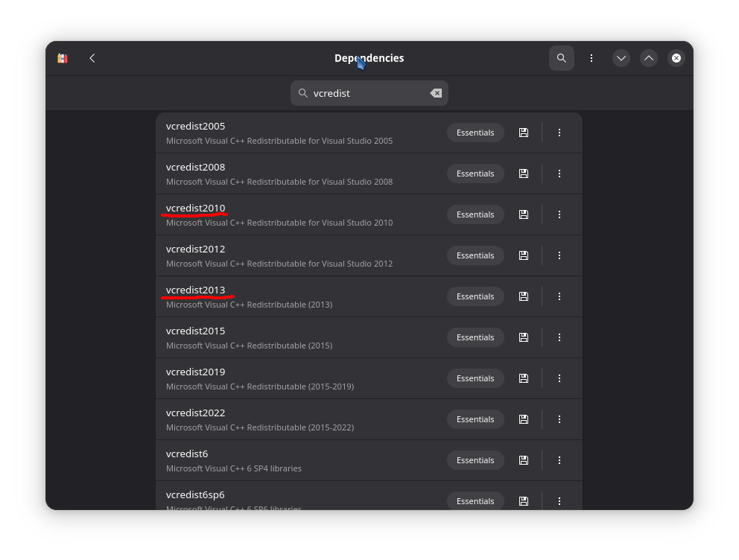Click the Bottles app icon in header
Image resolution: width=739 pixels, height=560 pixels.
point(63,58)
